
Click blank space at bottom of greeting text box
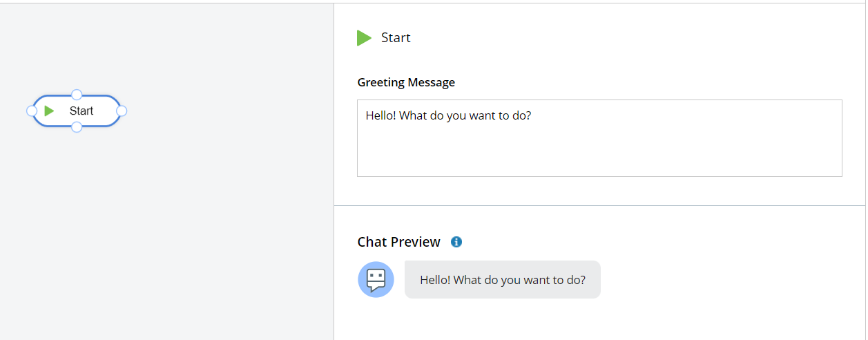[599, 162]
